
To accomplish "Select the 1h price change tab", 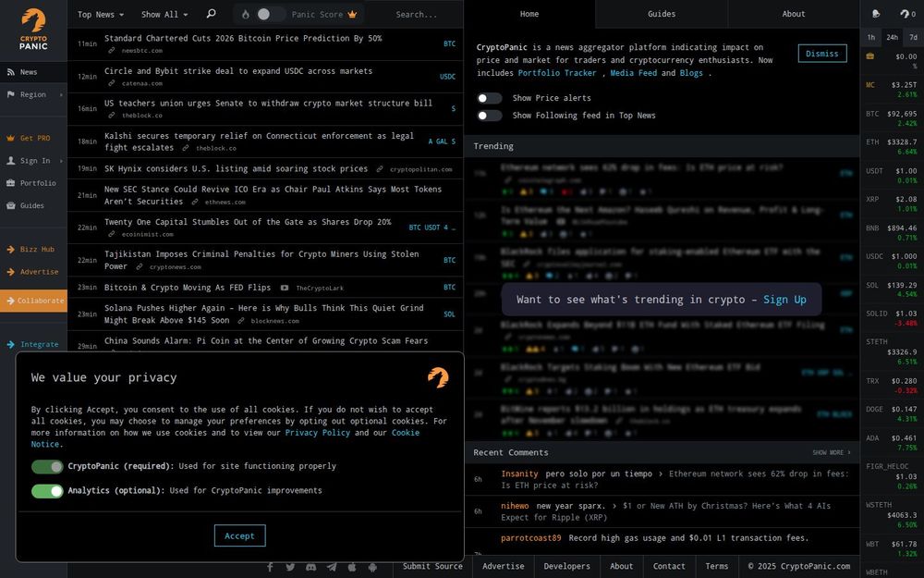I will 871,37.
